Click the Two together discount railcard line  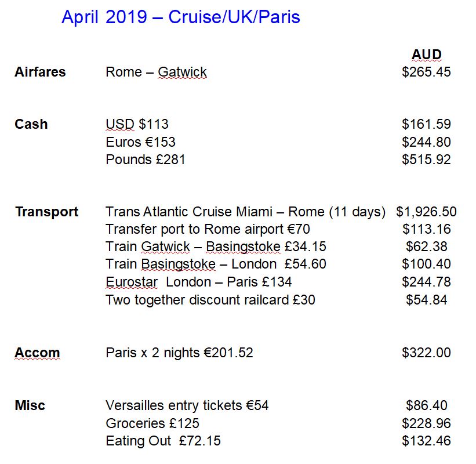point(210,300)
